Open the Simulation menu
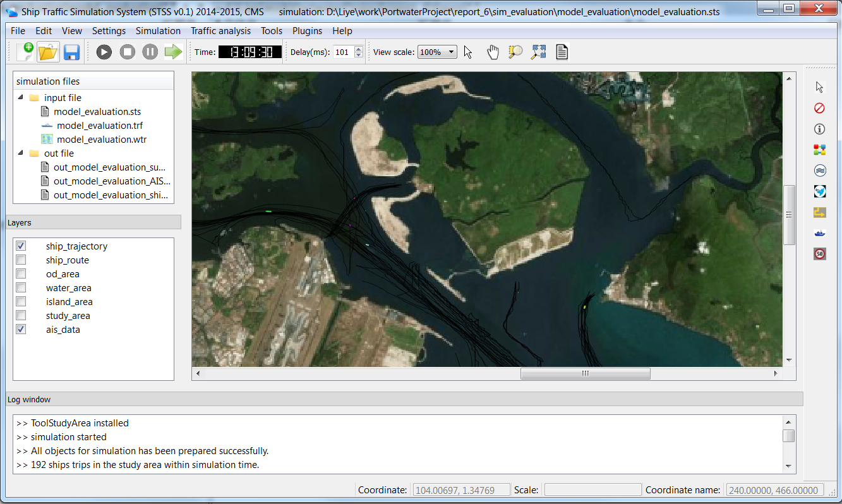 [158, 30]
